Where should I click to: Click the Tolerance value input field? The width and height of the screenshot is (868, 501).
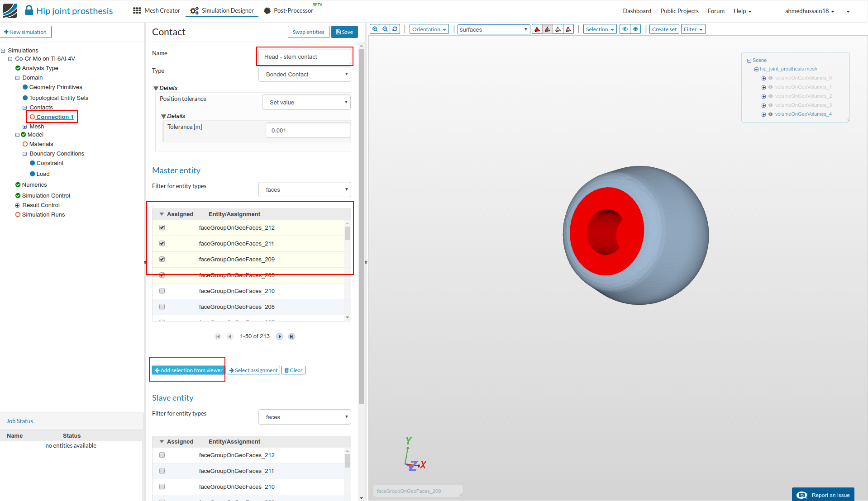coord(308,131)
